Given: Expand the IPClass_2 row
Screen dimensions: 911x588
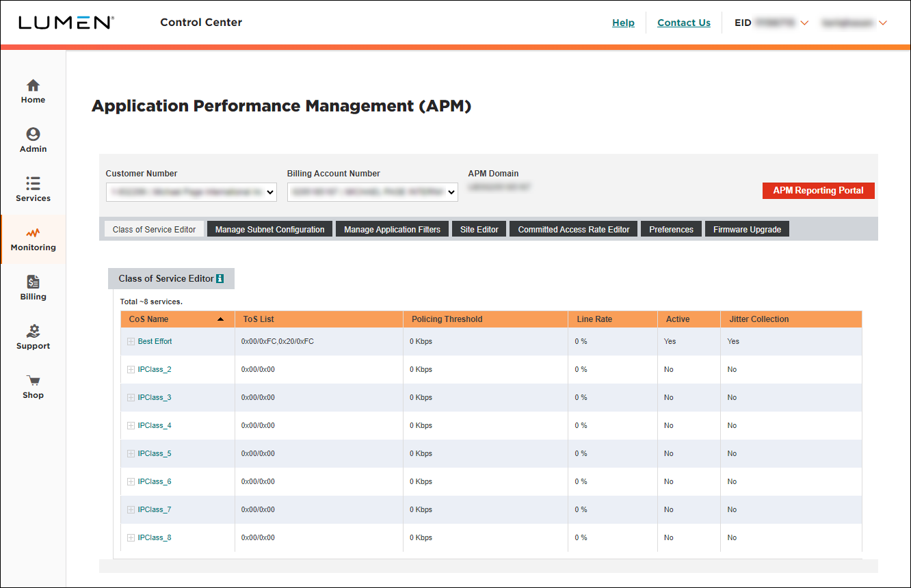Looking at the screenshot, I should tap(131, 369).
